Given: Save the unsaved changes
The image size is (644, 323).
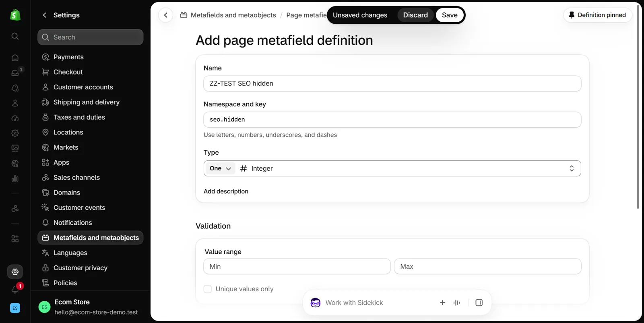Looking at the screenshot, I should 450,15.
